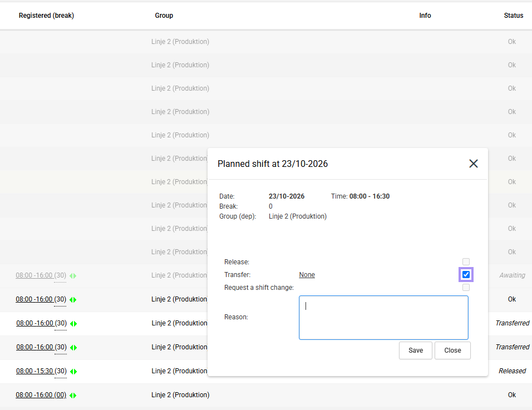Uncheck the Transfer checkbox
Viewport: 532px width, 410px height.
466,274
